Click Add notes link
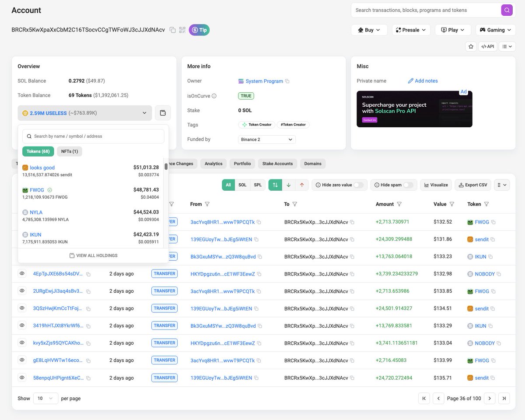 [x=423, y=81]
